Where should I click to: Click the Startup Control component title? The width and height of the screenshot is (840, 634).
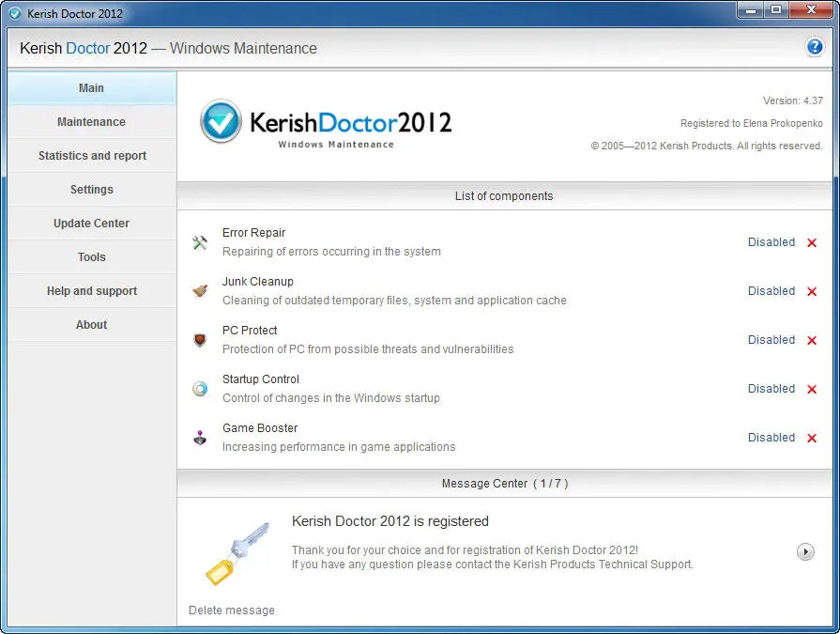pos(260,379)
